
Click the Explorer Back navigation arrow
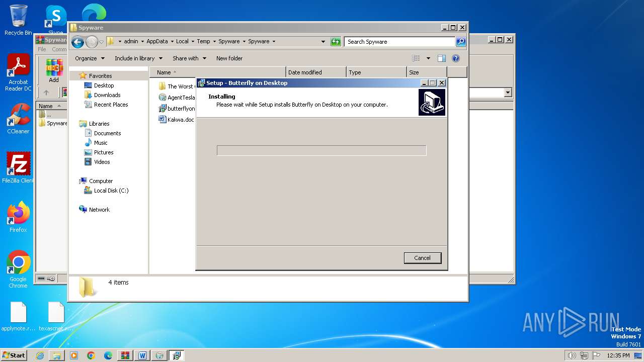[77, 42]
